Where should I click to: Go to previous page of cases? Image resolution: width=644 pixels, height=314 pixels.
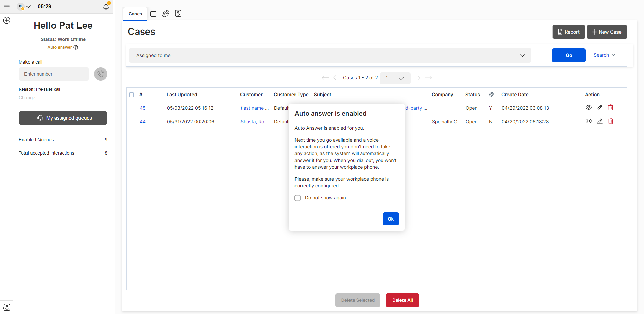tap(335, 78)
